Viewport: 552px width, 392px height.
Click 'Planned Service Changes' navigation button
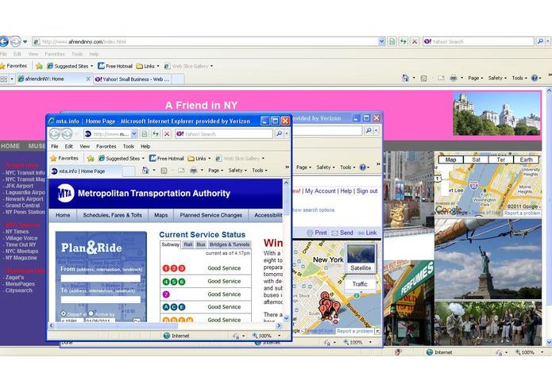(211, 215)
